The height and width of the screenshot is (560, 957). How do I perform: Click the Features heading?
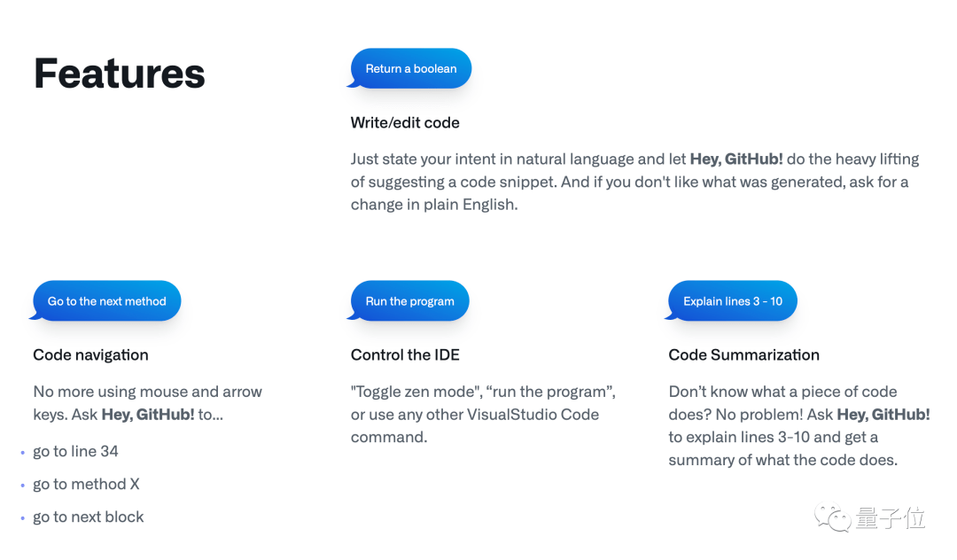coord(120,74)
